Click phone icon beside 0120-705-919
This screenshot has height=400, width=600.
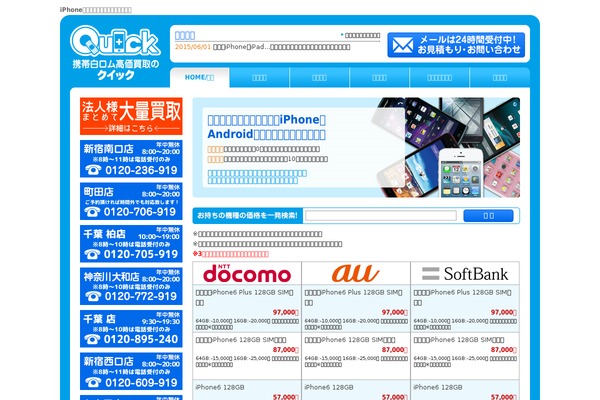[x=92, y=254]
